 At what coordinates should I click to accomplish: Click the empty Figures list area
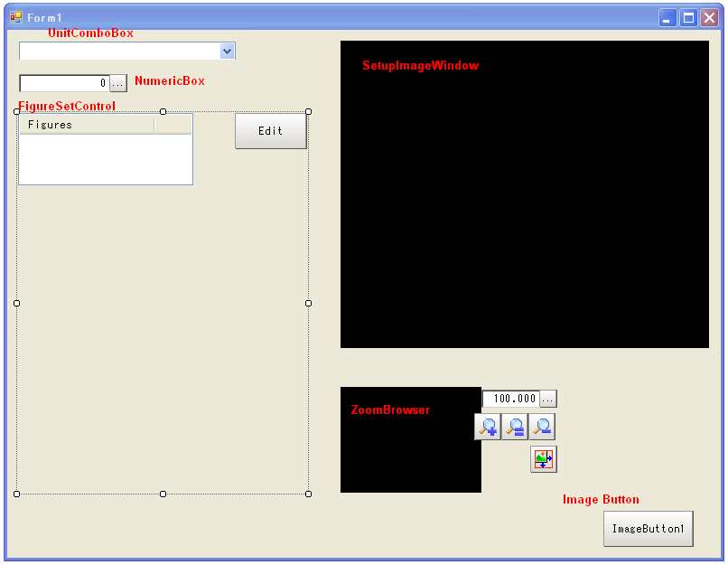tap(106, 159)
